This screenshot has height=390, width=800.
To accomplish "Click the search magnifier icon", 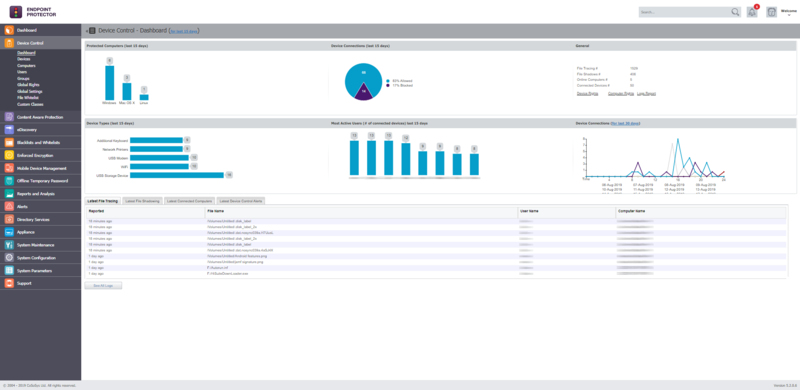I will pos(735,12).
